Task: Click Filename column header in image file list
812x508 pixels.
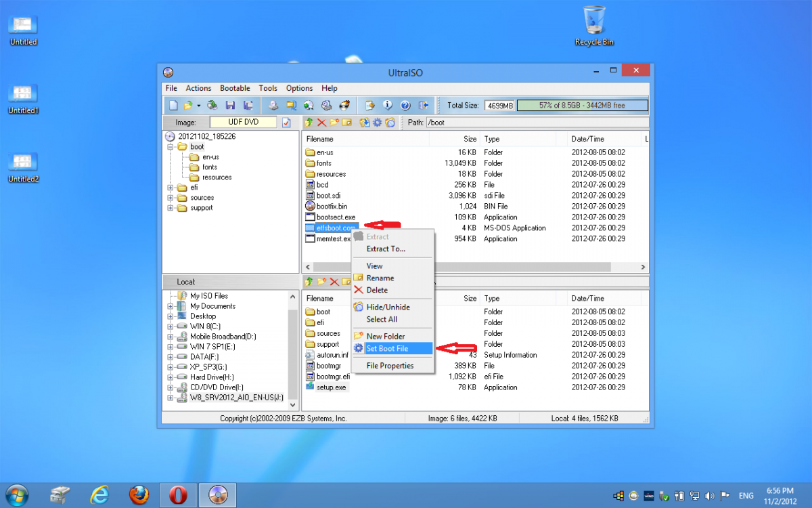Action: (366, 139)
